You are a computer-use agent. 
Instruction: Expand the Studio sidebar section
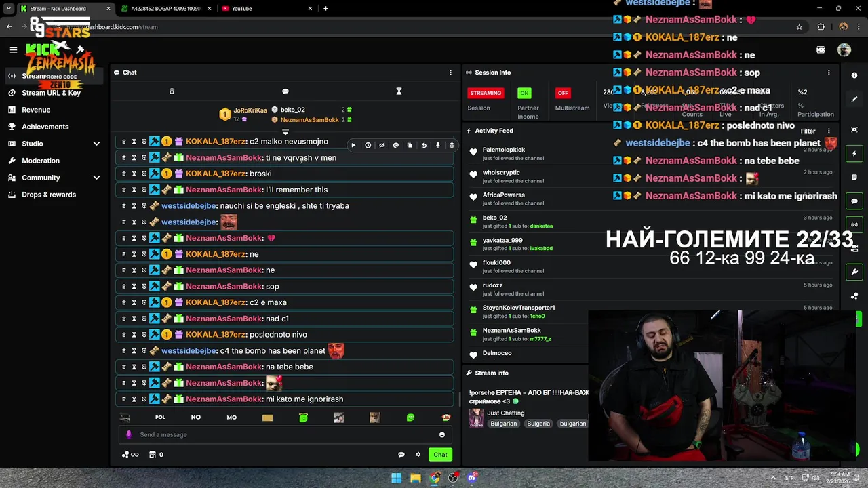(x=96, y=144)
